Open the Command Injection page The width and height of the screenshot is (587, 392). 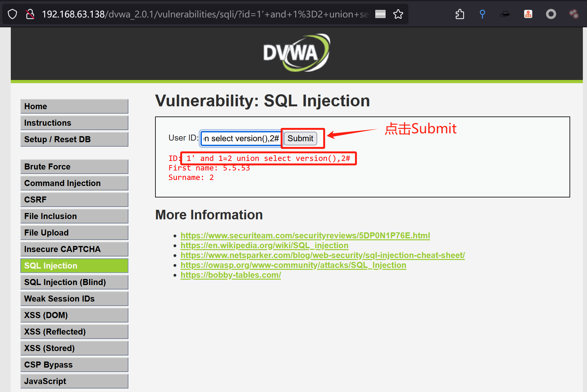click(x=74, y=183)
